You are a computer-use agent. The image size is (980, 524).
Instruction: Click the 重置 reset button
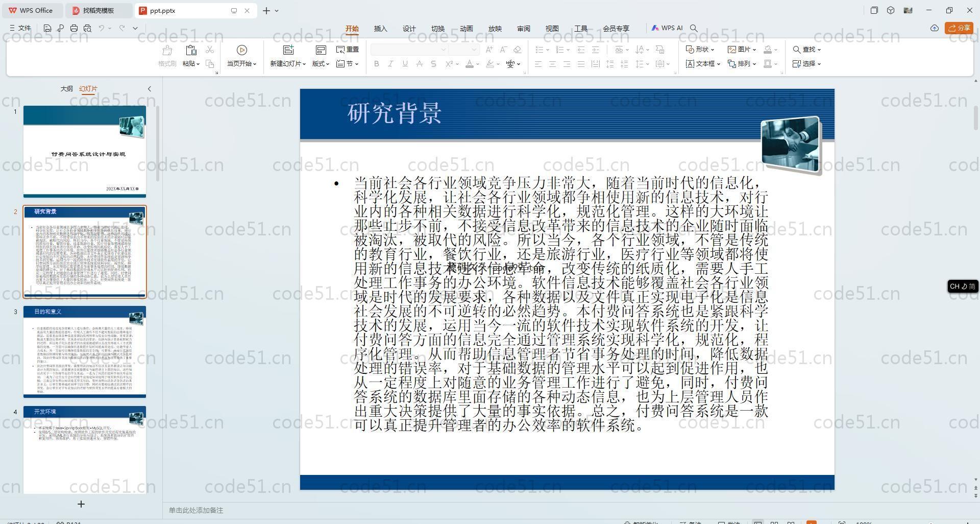tap(348, 50)
